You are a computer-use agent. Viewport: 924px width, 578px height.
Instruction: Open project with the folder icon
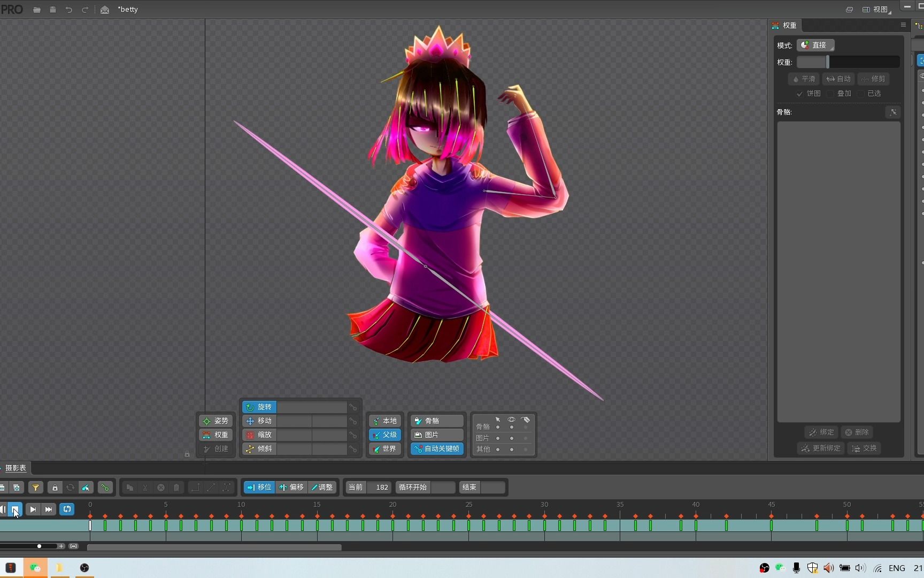point(37,10)
